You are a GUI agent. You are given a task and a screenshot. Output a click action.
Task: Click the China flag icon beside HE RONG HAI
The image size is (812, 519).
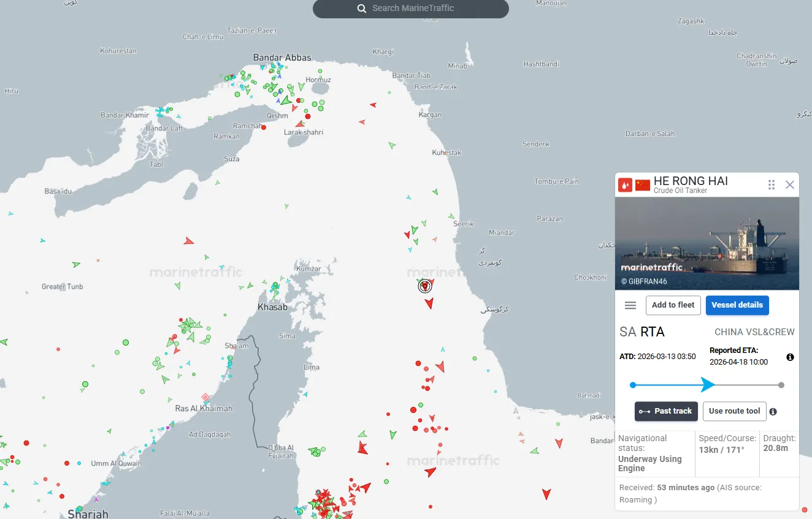(x=642, y=184)
